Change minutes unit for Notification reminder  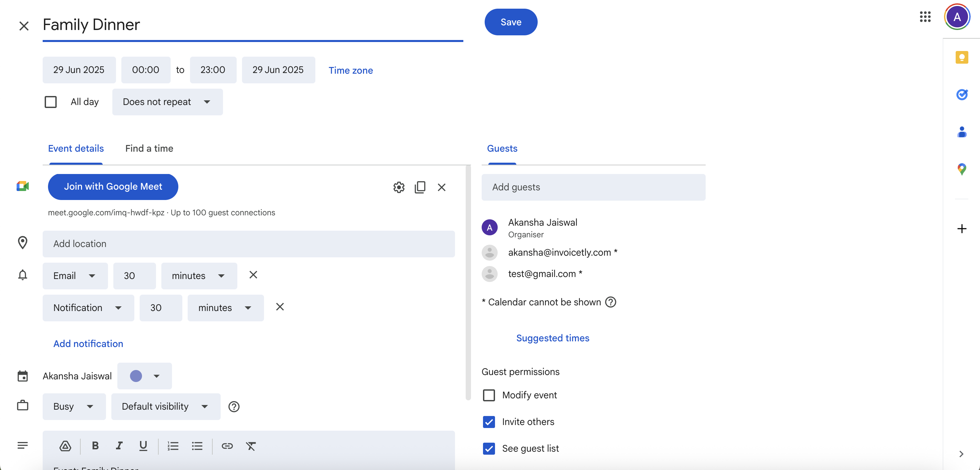click(x=226, y=308)
